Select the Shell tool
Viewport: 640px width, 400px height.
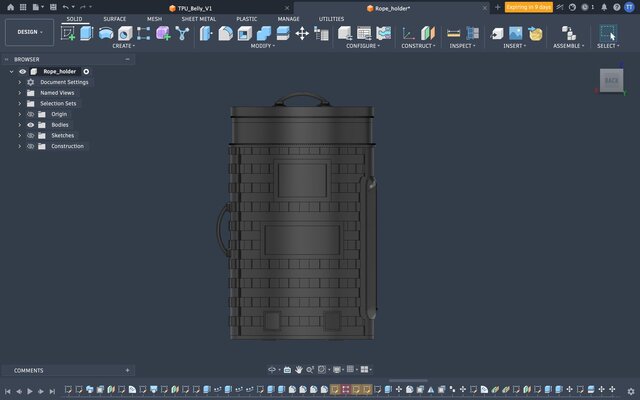coord(244,33)
